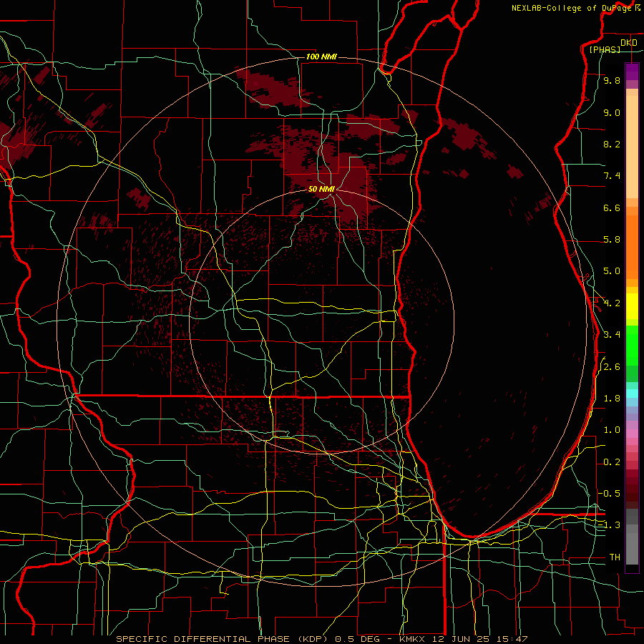
Task: Click the 6.6 color scale value
Action: click(x=612, y=208)
